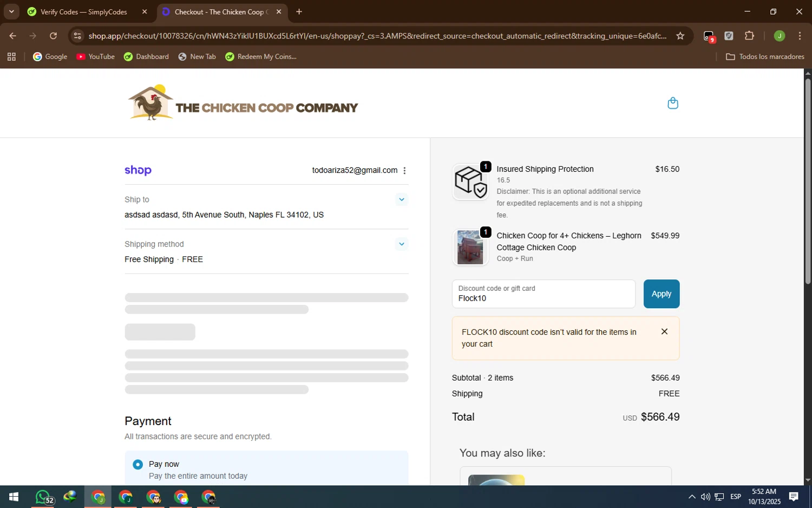Viewport: 812px width, 508px height.
Task: Click the shipping address text
Action: tap(224, 215)
